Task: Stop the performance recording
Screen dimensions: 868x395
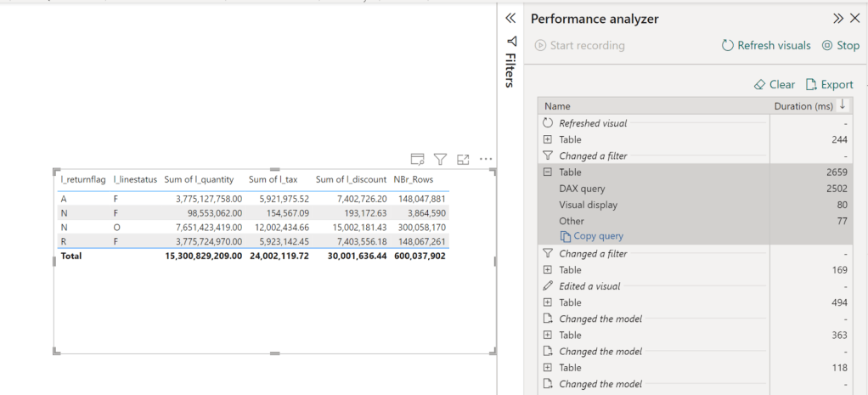Action: 840,46
